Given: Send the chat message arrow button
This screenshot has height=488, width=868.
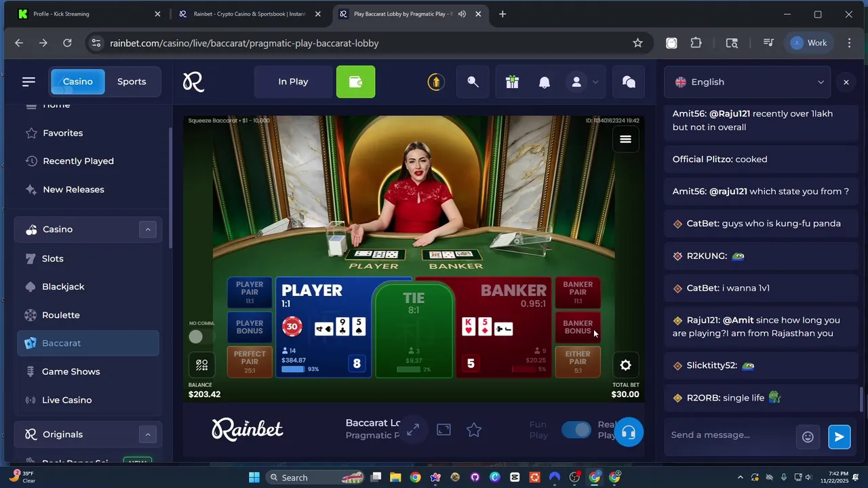Looking at the screenshot, I should pyautogui.click(x=839, y=436).
